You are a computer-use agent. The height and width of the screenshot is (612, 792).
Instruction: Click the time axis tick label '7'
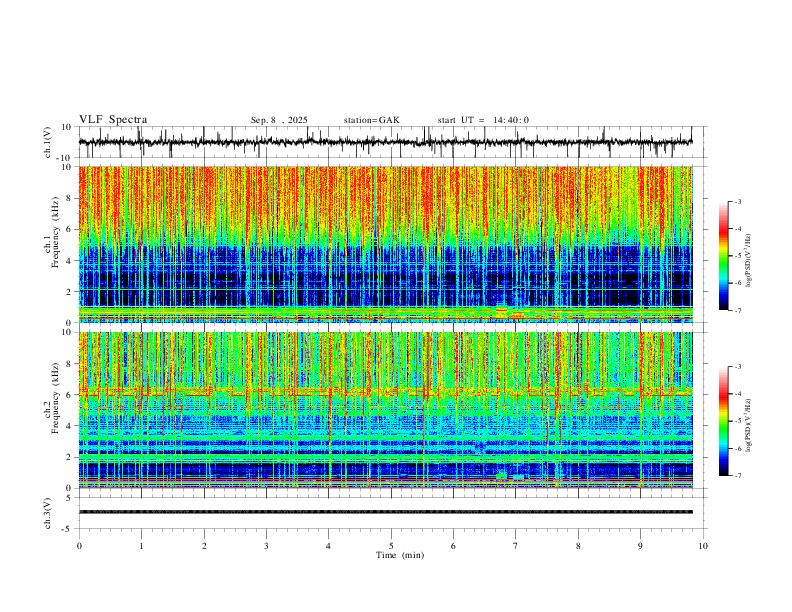coord(516,546)
